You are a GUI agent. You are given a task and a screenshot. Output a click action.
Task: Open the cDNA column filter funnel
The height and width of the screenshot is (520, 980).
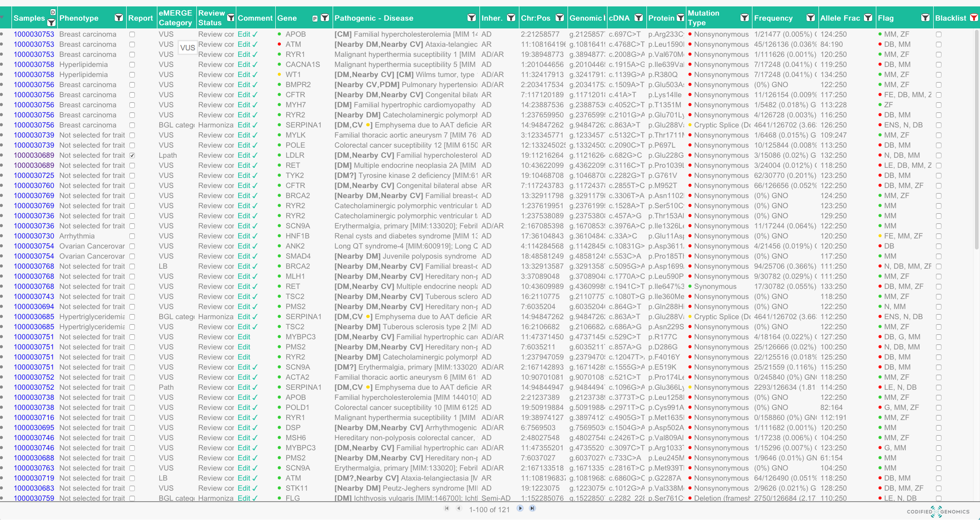point(638,18)
